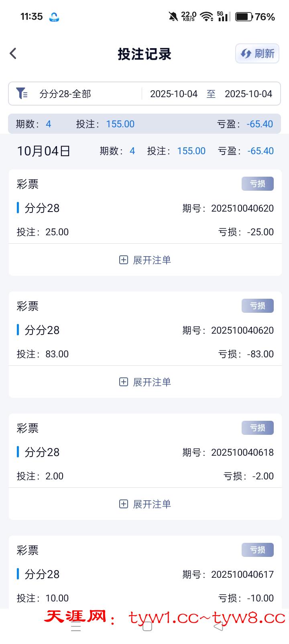This screenshot has height=644, width=289.
Task: Open the 分分28-全部 game filter dropdown
Action: [65, 94]
